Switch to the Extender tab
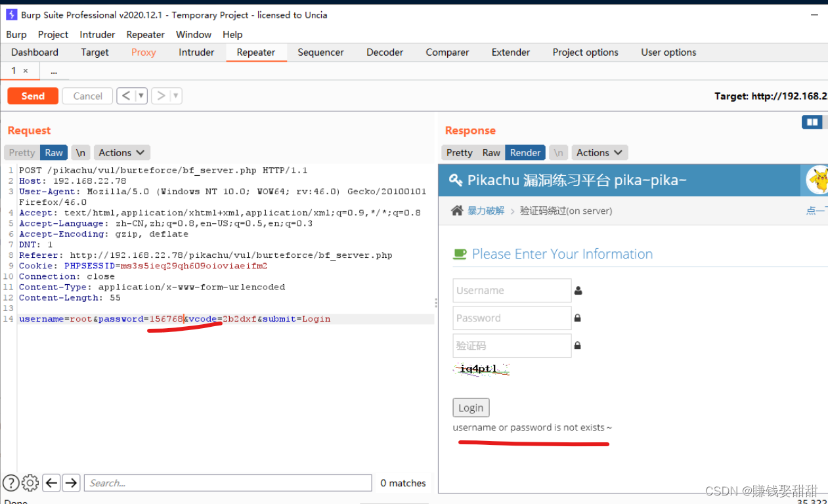The image size is (828, 504). (x=511, y=52)
